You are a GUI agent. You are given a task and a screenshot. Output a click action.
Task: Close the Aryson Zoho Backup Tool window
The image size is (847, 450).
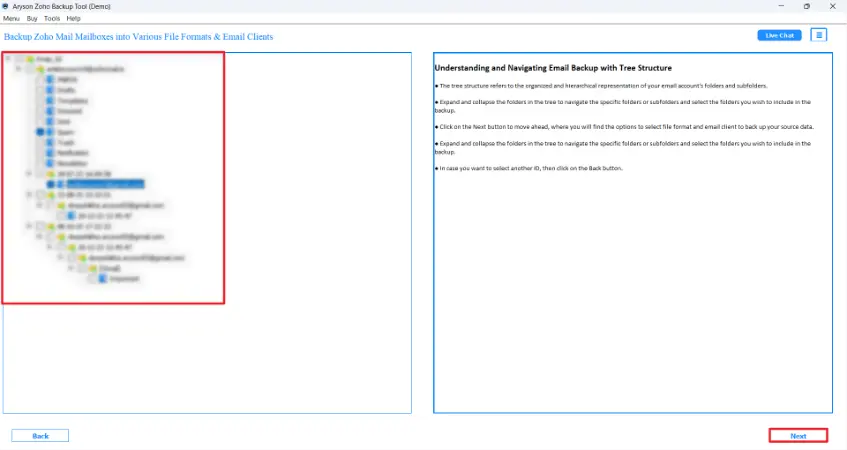pos(832,6)
